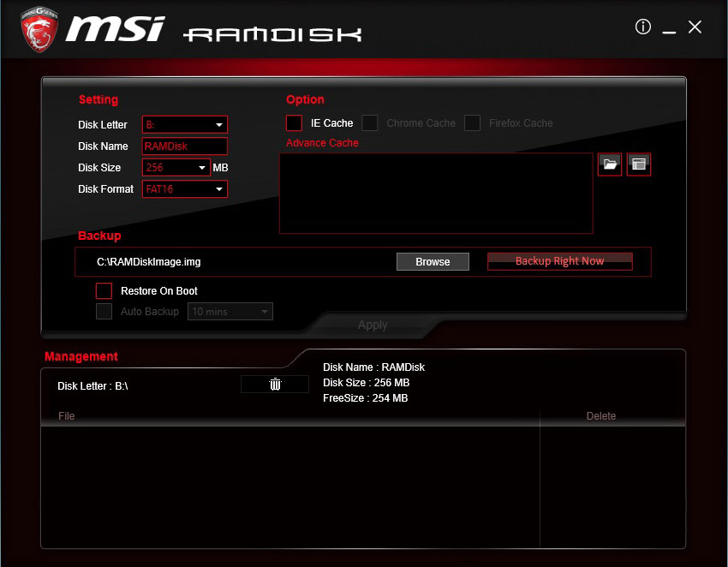
Task: Click the File column header
Action: coord(67,416)
